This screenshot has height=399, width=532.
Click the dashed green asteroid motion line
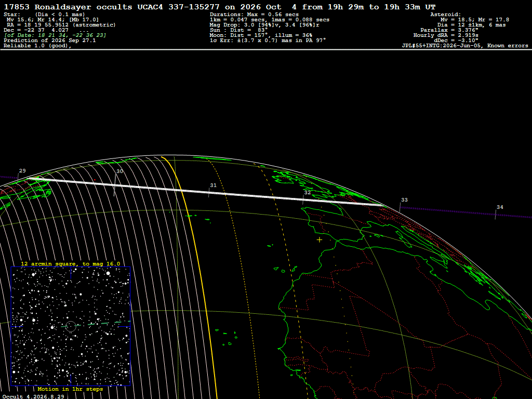coord(96,324)
